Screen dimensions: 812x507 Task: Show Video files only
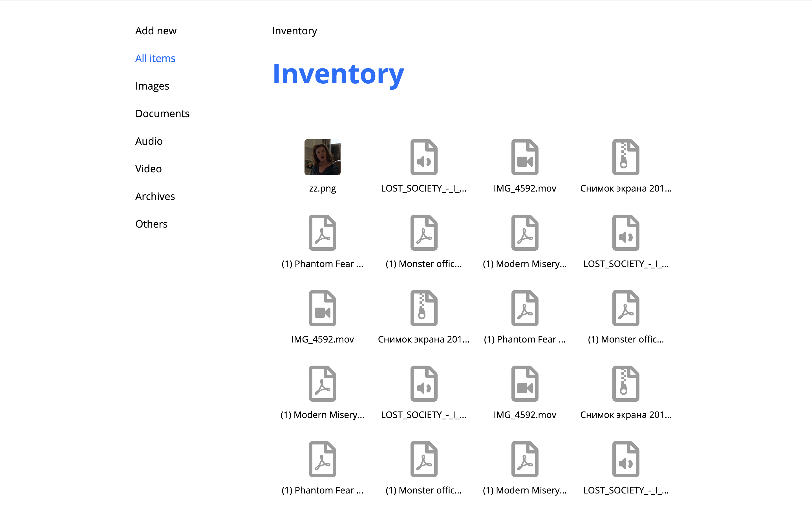pyautogui.click(x=148, y=169)
